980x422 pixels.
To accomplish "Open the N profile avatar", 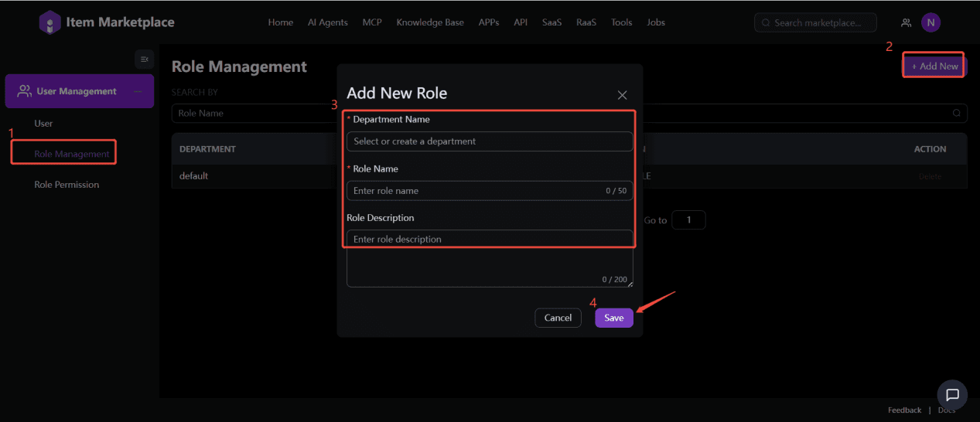I will [930, 22].
